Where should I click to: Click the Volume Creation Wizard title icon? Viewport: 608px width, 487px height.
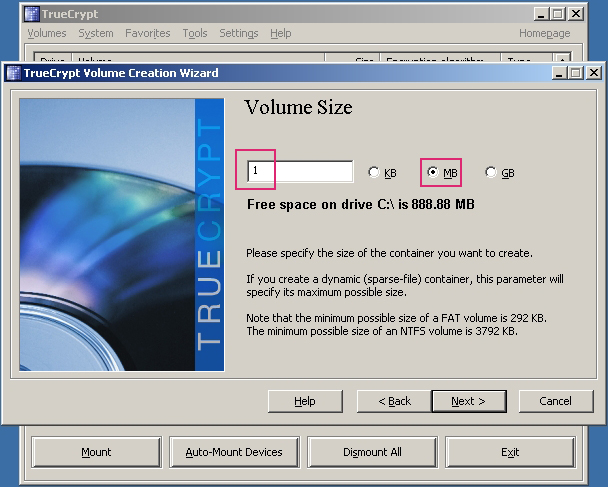14,73
